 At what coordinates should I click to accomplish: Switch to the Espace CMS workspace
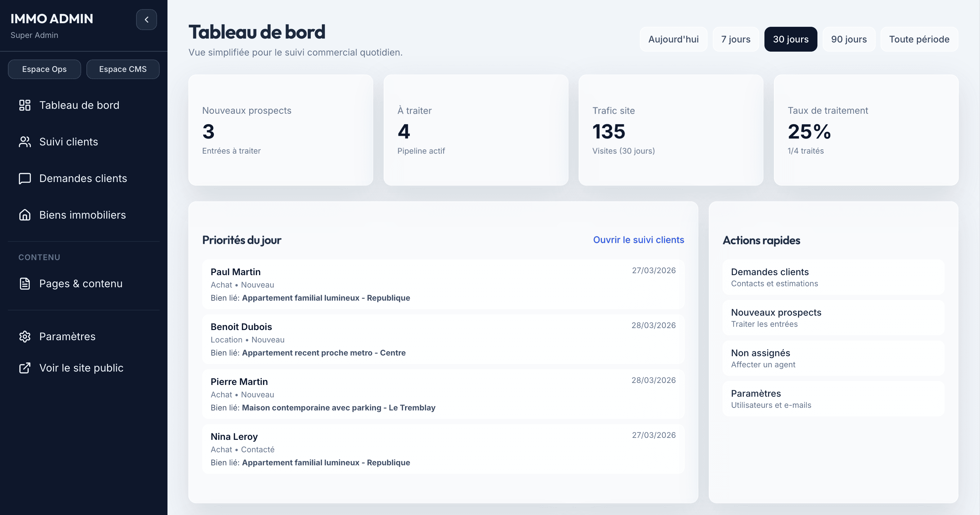click(122, 69)
